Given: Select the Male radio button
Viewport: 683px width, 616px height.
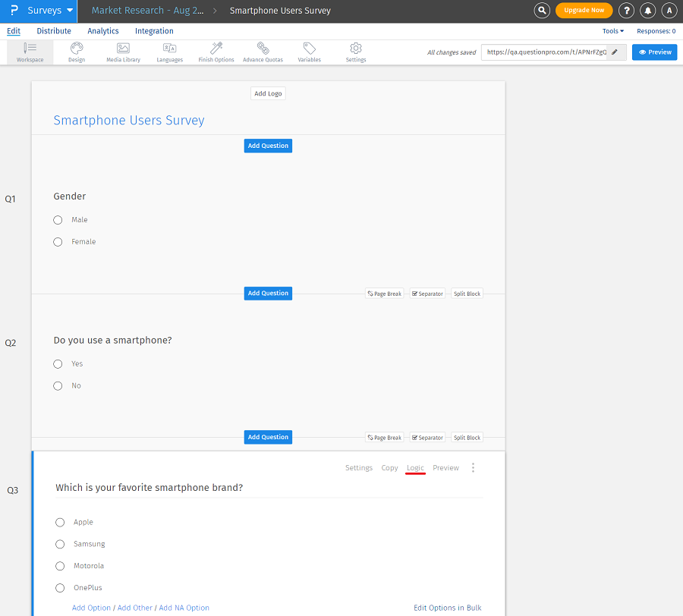Looking at the screenshot, I should (x=58, y=219).
